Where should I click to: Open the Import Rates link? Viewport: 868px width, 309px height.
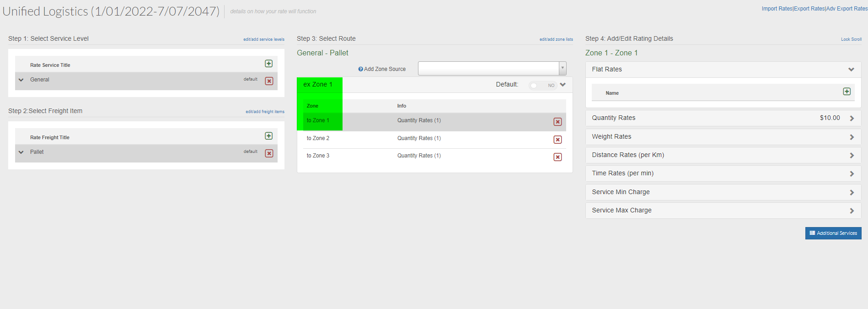coord(777,9)
